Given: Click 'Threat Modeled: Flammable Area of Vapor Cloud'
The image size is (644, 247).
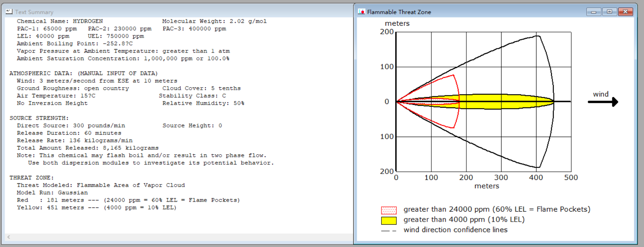Looking at the screenshot, I should pos(101,185).
